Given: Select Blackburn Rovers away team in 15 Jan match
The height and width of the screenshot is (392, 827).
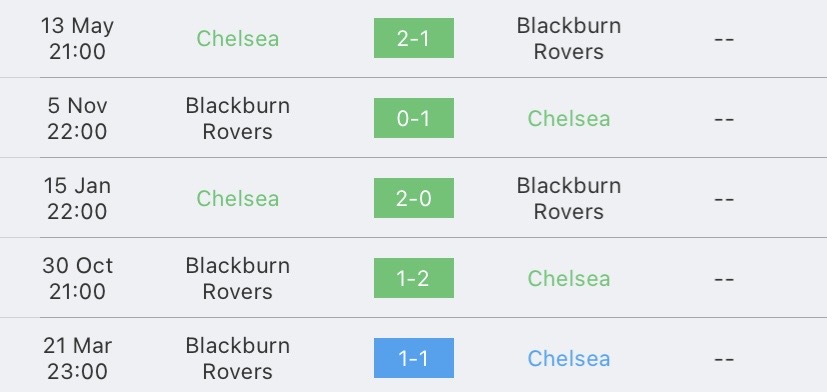Looking at the screenshot, I should click(569, 198).
